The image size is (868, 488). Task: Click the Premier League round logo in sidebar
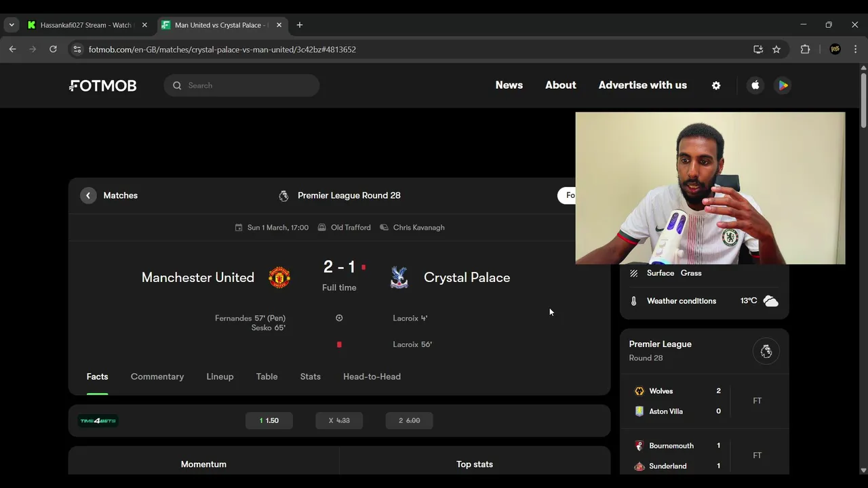tap(766, 351)
